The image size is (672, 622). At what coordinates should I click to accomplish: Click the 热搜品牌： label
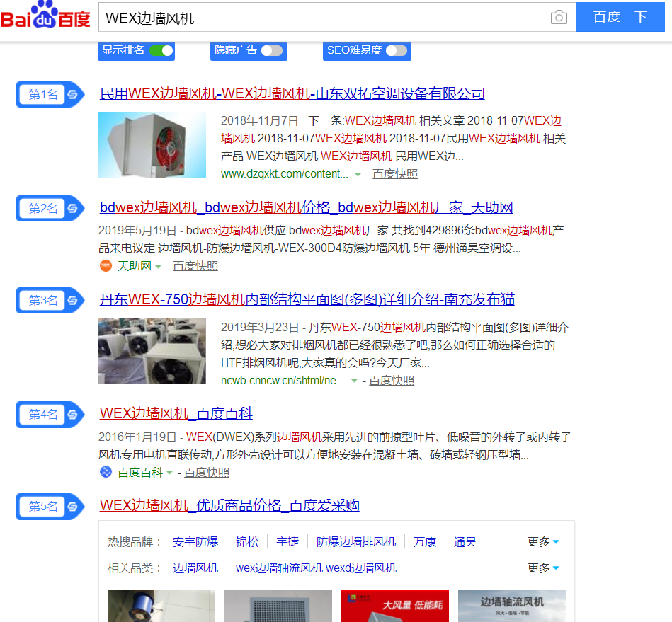[x=134, y=542]
